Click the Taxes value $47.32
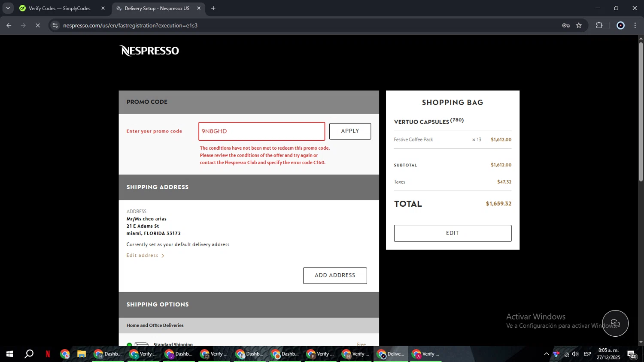The image size is (644, 362). [504, 182]
